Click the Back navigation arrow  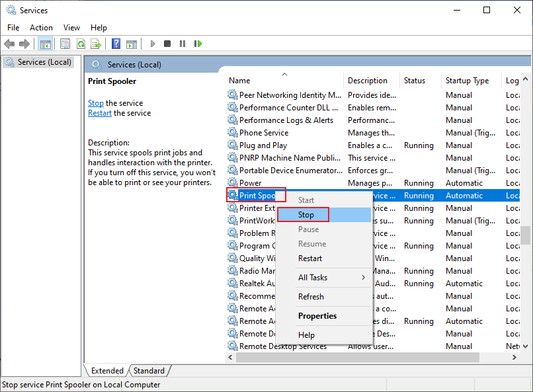coord(9,44)
